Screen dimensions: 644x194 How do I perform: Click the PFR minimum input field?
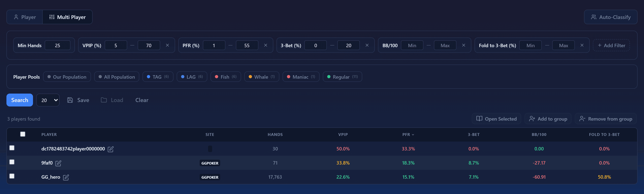214,45
